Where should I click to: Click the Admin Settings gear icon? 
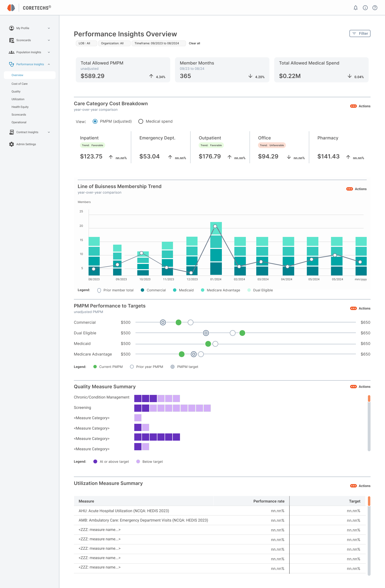(x=11, y=144)
